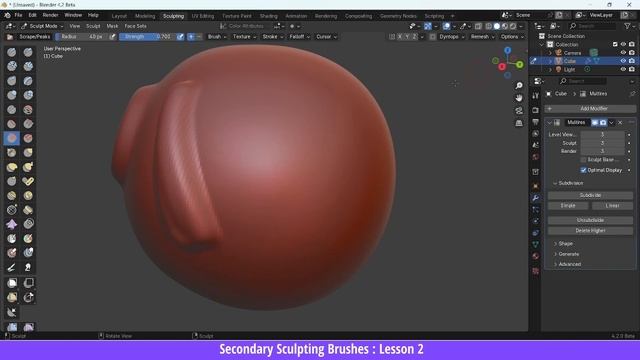Click the Delete Higher button
The height and width of the screenshot is (360, 640).
(x=590, y=231)
